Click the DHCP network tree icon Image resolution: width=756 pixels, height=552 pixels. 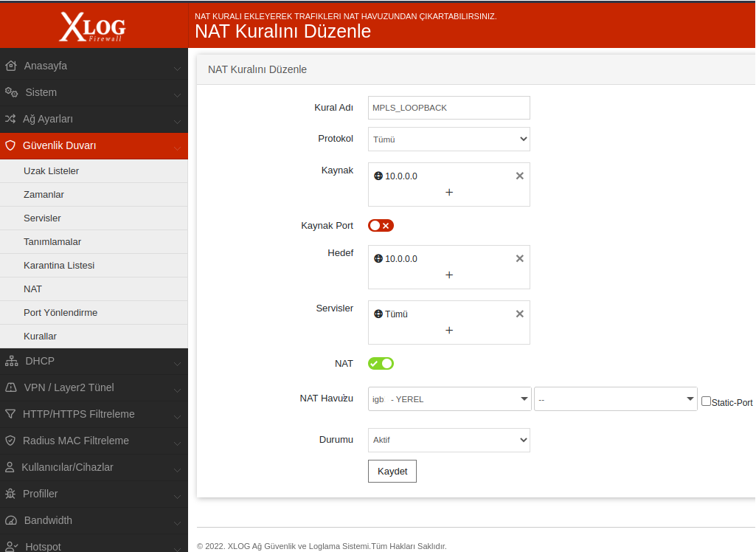(x=11, y=361)
